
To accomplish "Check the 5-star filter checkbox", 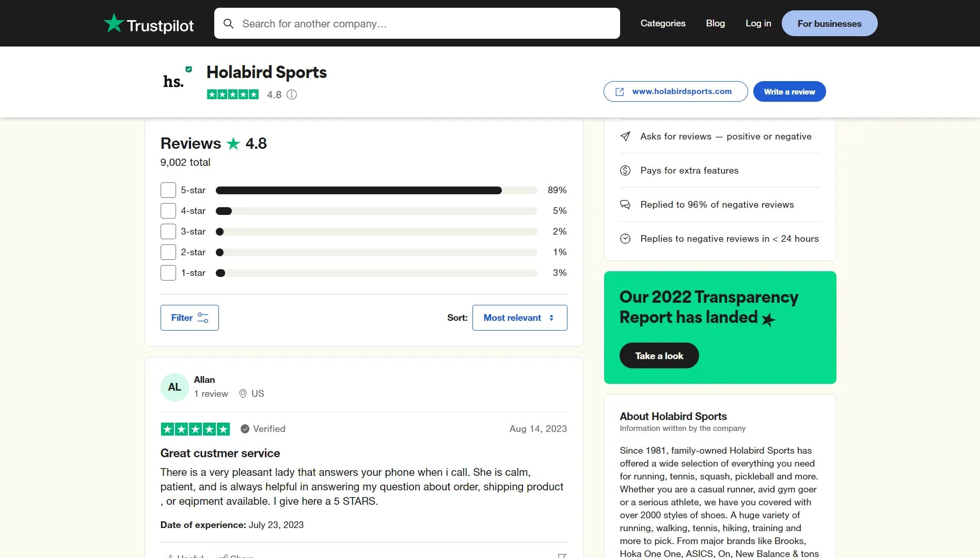I will click(168, 190).
